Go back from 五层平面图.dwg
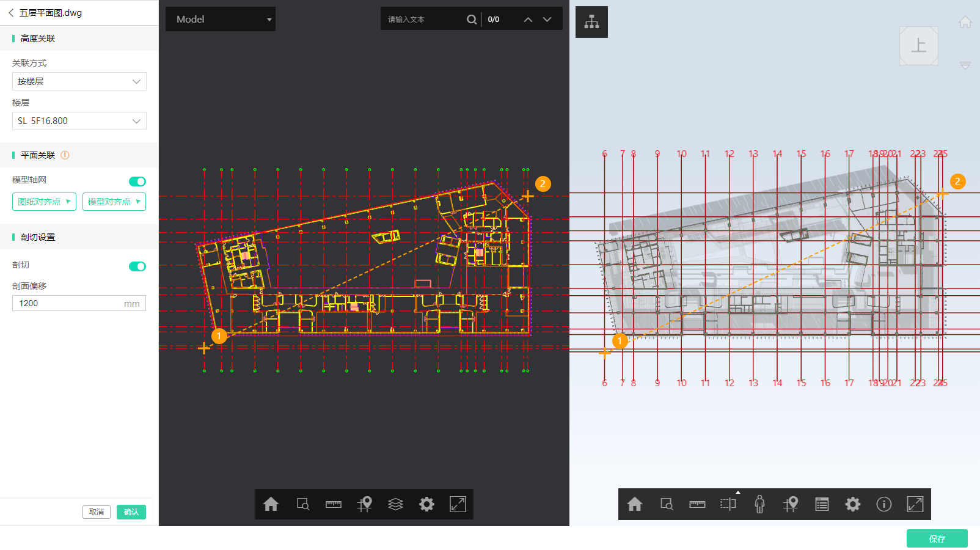980x550 pixels. 10,13
